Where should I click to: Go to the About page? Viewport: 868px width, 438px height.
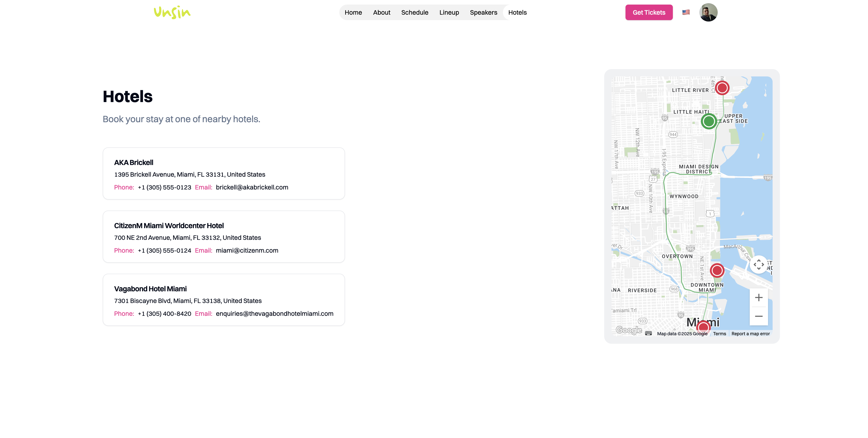pyautogui.click(x=381, y=12)
